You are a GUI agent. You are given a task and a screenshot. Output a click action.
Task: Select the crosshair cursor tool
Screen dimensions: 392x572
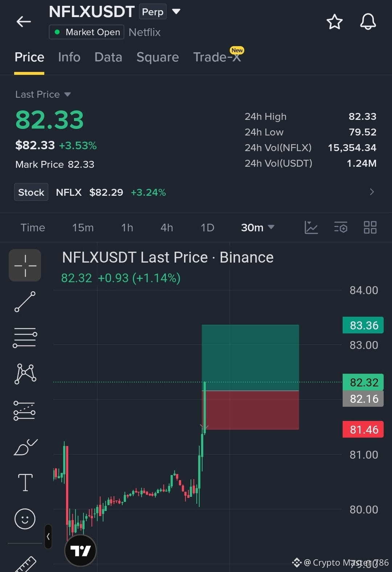25,265
